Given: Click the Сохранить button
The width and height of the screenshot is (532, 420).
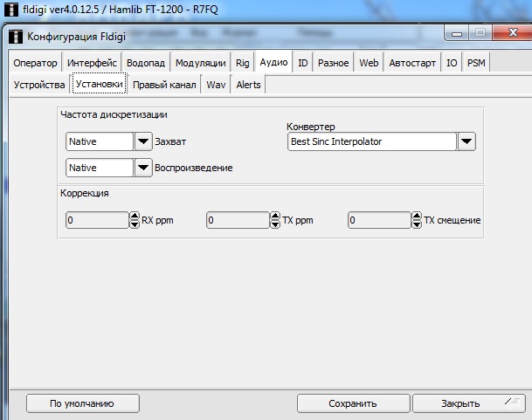Looking at the screenshot, I should pyautogui.click(x=352, y=403).
